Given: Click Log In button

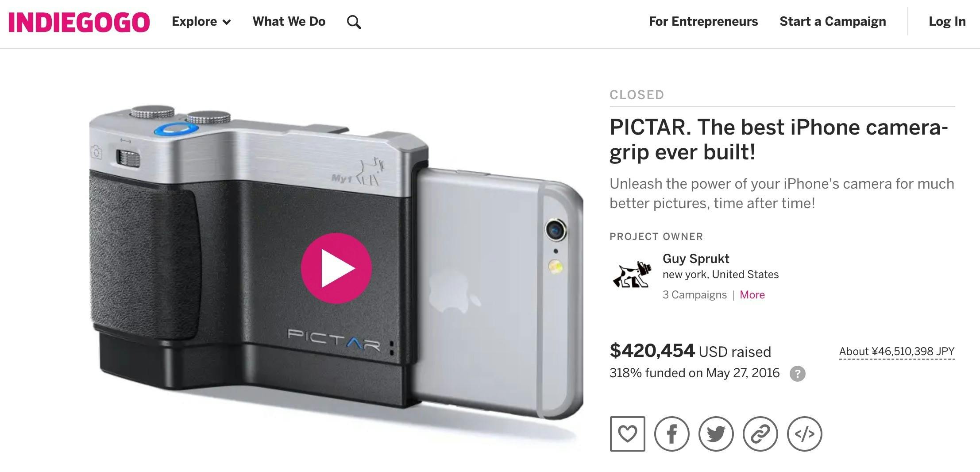Looking at the screenshot, I should [x=947, y=22].
